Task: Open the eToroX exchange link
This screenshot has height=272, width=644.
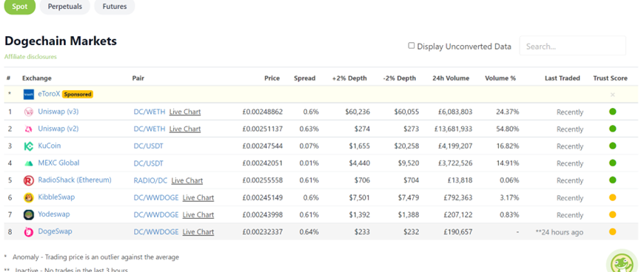Action: [49, 94]
